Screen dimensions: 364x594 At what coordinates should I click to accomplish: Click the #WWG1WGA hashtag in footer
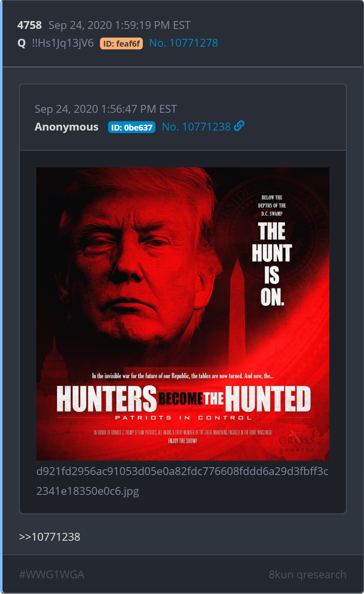52,575
